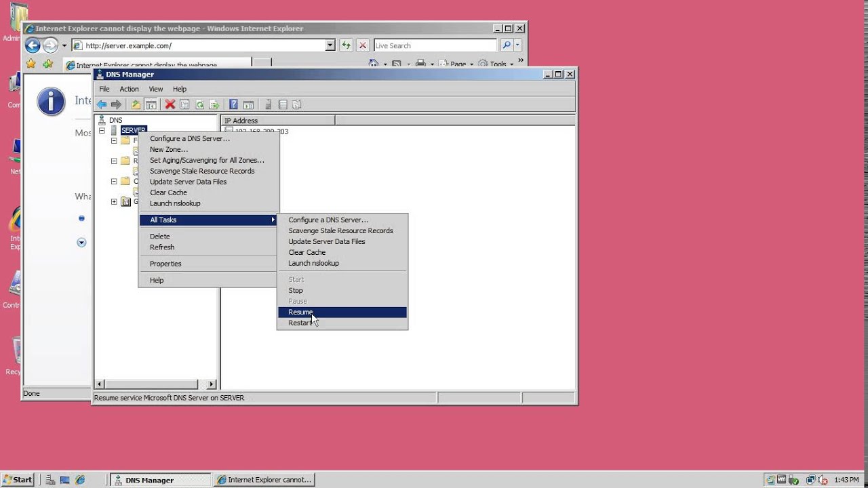Click Refresh in the context menu
The image size is (868, 488).
209,247
